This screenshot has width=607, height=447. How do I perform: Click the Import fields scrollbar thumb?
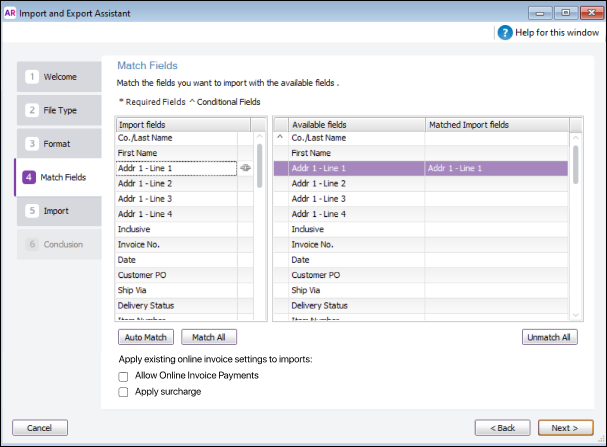click(x=259, y=166)
